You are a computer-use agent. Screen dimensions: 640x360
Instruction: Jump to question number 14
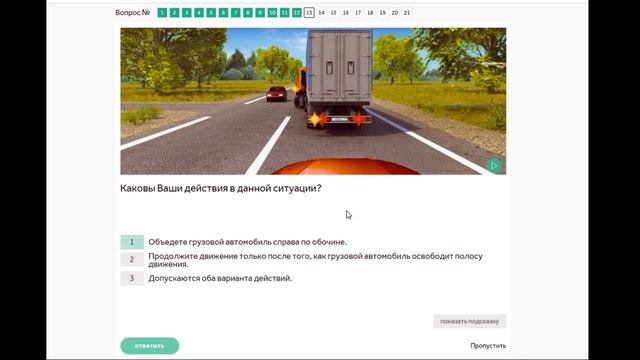pos(321,13)
